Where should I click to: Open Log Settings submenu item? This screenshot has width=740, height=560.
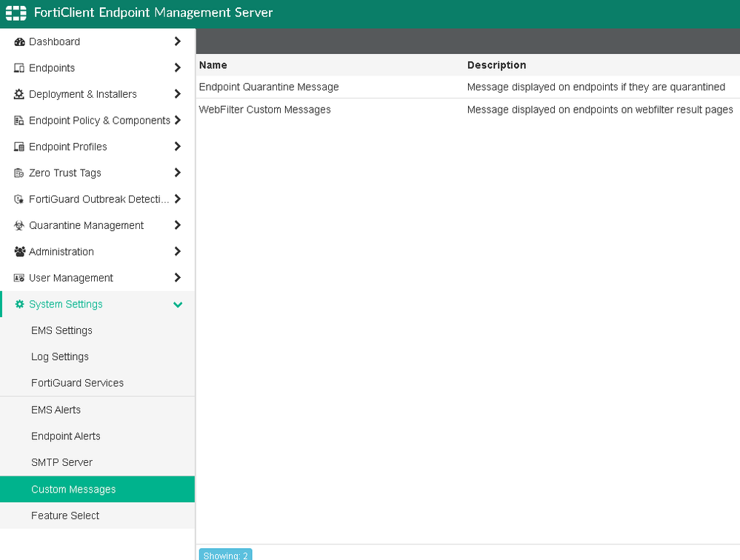97,356
